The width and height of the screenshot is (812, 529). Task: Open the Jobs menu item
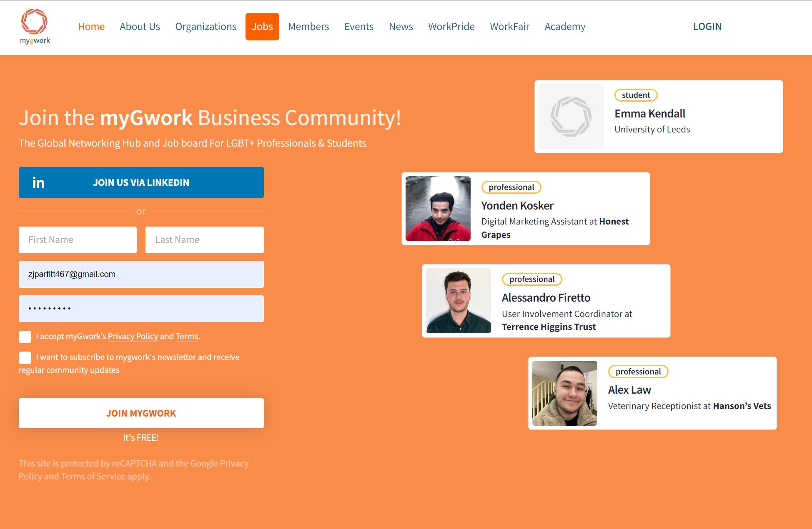[262, 27]
